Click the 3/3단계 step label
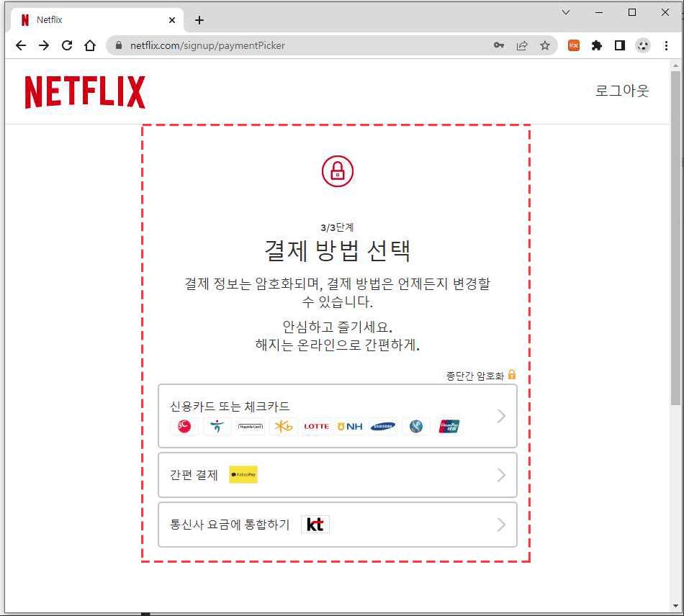 coord(337,227)
